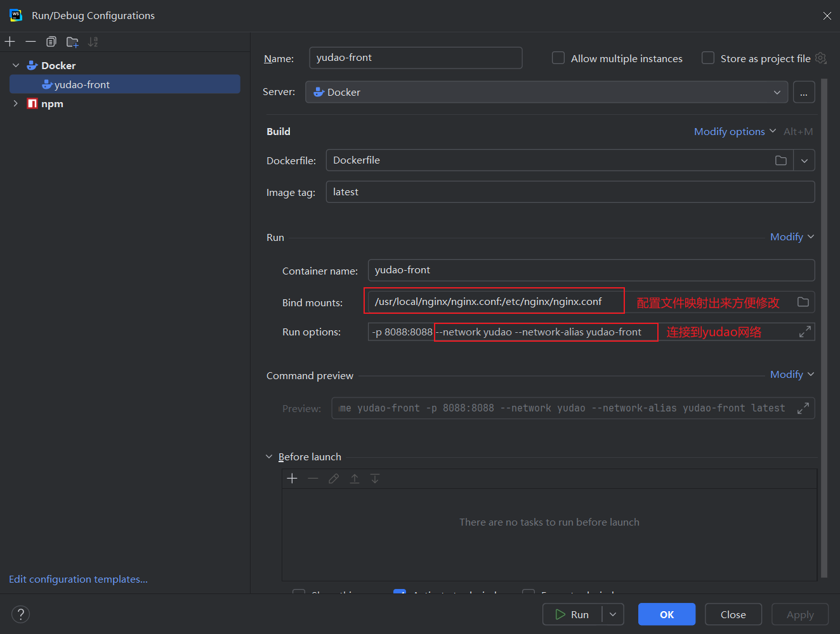The image size is (840, 634).
Task: Open Docker server settings ellipsis button
Action: click(804, 92)
